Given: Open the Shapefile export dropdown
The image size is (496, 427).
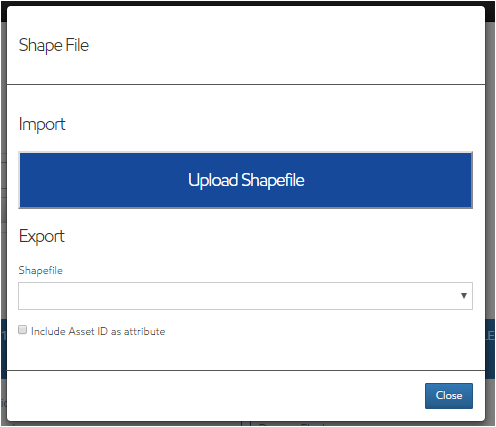Looking at the screenshot, I should pos(245,296).
